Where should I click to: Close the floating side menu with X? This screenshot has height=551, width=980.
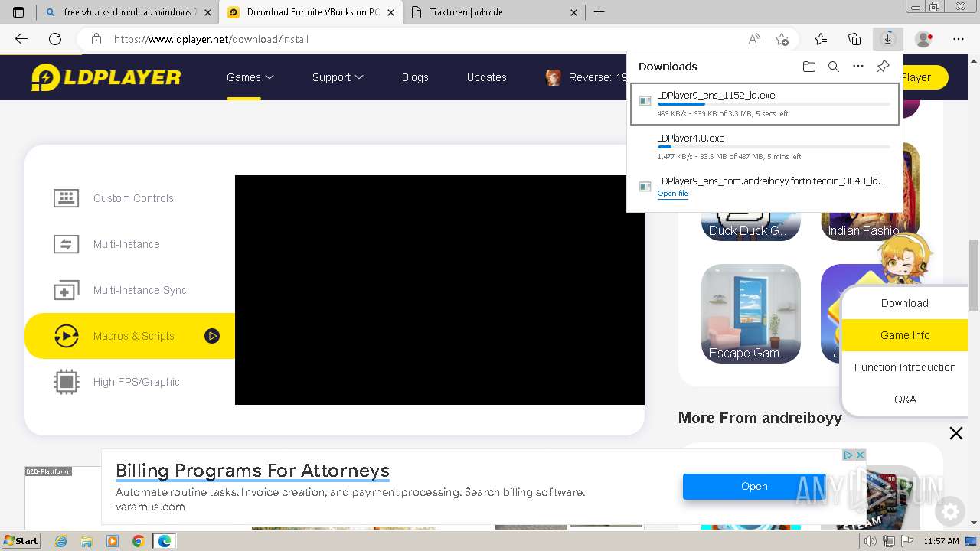click(956, 433)
